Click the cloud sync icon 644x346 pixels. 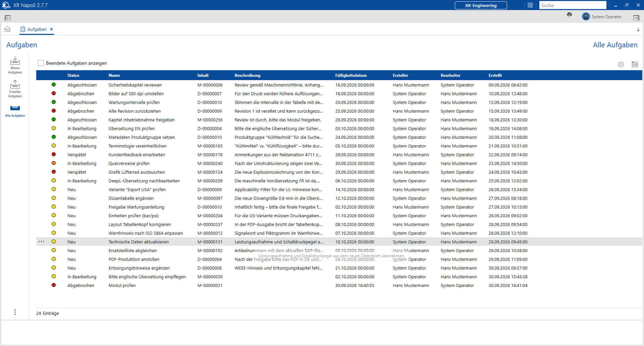pyautogui.click(x=569, y=15)
